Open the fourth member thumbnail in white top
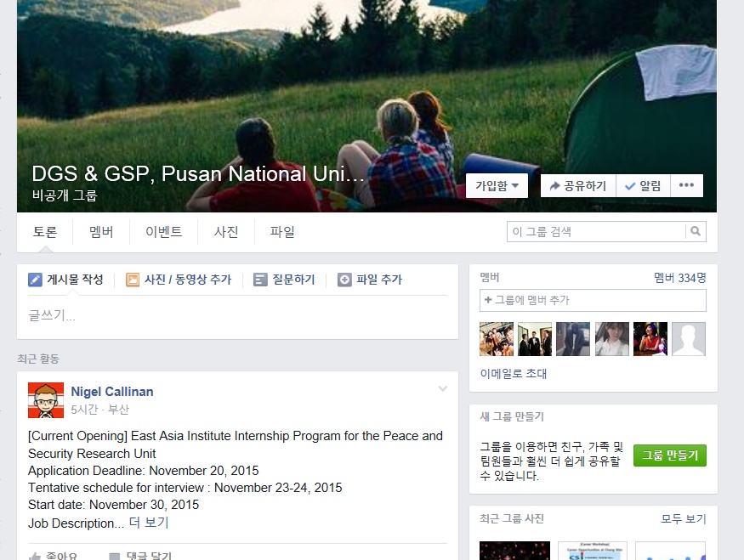Viewport: 744px width, 560px height. (612, 339)
